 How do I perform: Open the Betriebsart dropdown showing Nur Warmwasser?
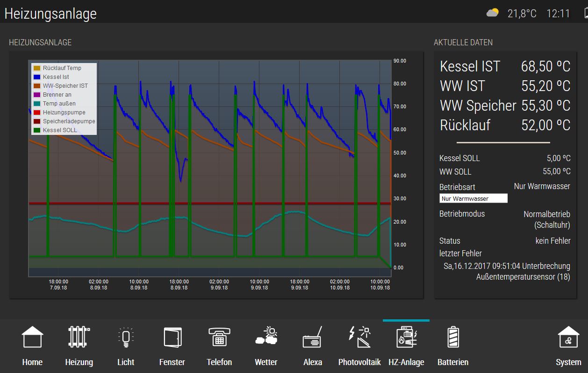point(473,198)
